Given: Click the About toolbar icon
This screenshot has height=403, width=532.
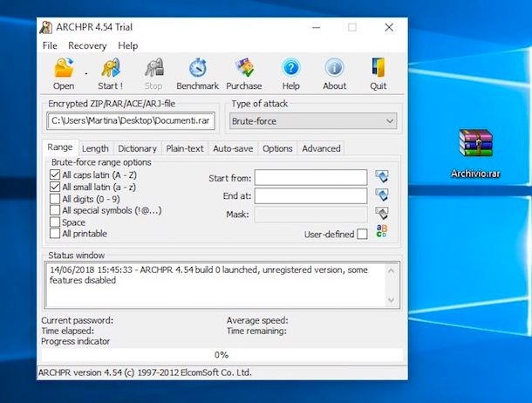Looking at the screenshot, I should (x=335, y=67).
